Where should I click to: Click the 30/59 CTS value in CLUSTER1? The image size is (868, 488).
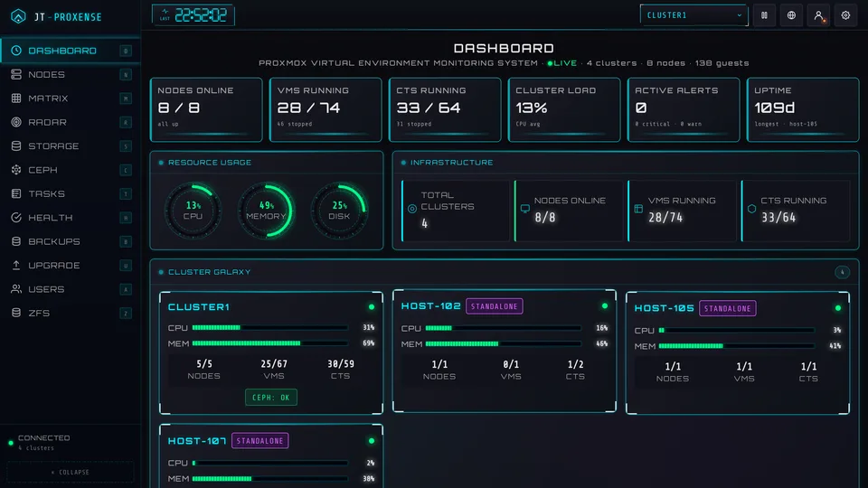point(341,364)
